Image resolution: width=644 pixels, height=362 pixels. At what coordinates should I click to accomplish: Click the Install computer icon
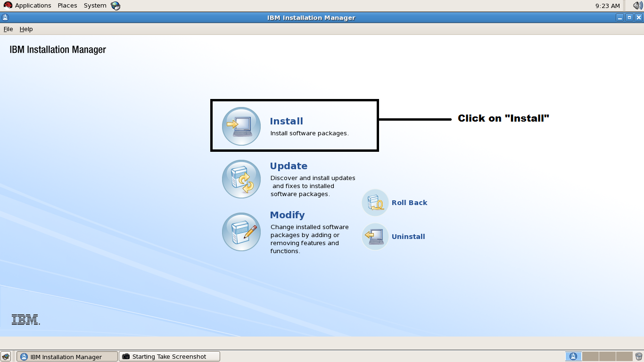(241, 126)
